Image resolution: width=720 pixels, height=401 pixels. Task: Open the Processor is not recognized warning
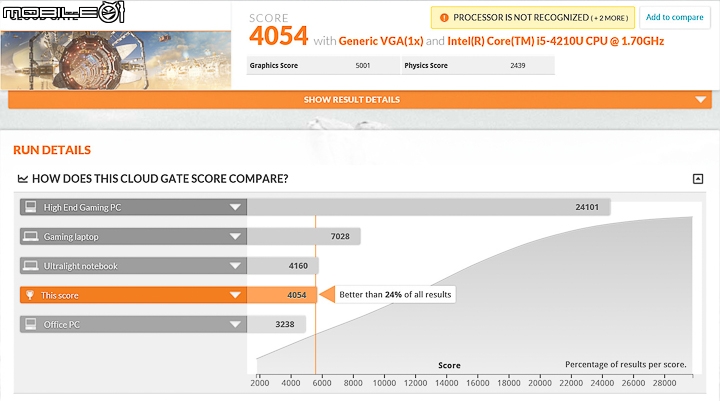[533, 17]
